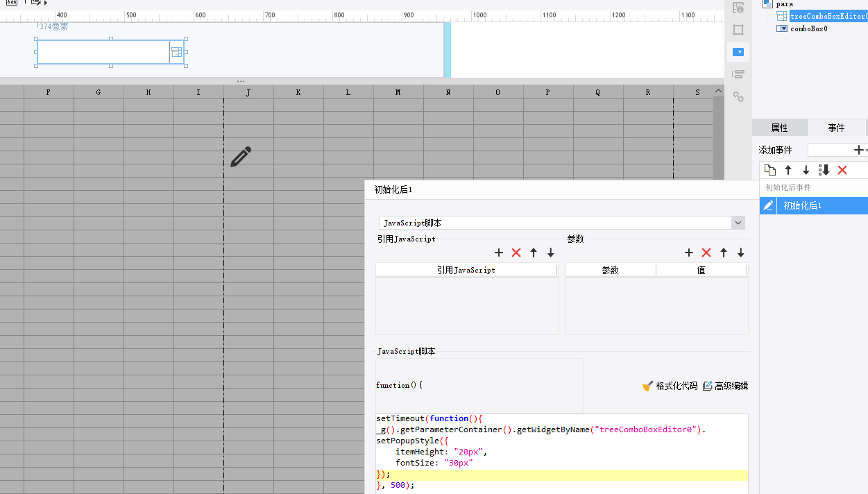Viewport: 868px width, 494px height.
Task: Select column M header in the grid
Action: pos(398,92)
